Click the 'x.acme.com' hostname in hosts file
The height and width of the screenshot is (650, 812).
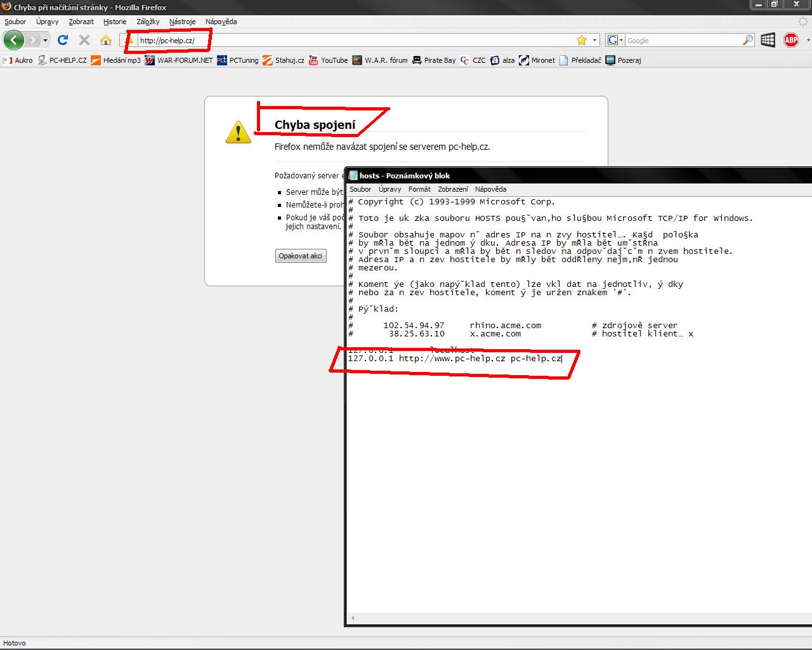point(495,333)
